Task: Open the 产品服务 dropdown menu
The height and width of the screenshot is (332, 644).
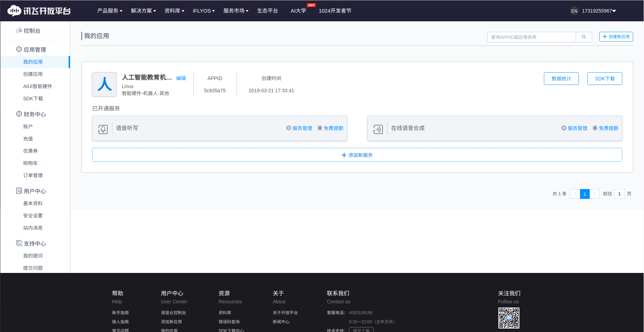Action: (110, 11)
